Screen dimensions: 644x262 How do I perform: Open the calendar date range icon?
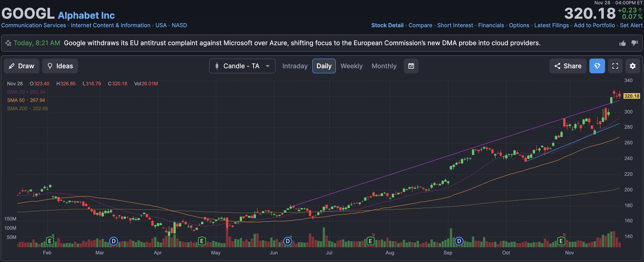point(411,66)
